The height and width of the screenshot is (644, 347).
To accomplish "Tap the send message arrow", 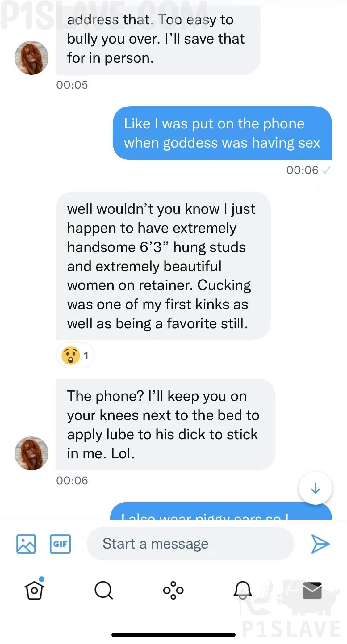I will pyautogui.click(x=320, y=544).
